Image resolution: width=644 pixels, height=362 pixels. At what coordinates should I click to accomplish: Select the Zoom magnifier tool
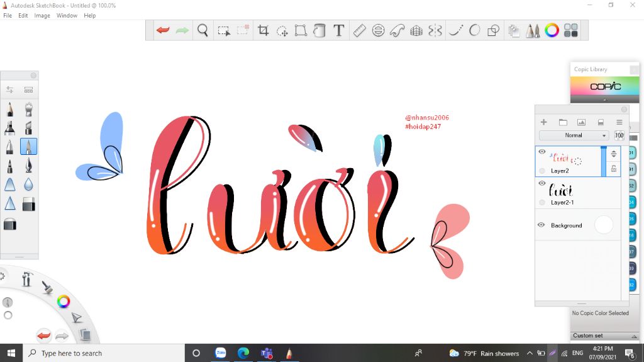(x=203, y=30)
